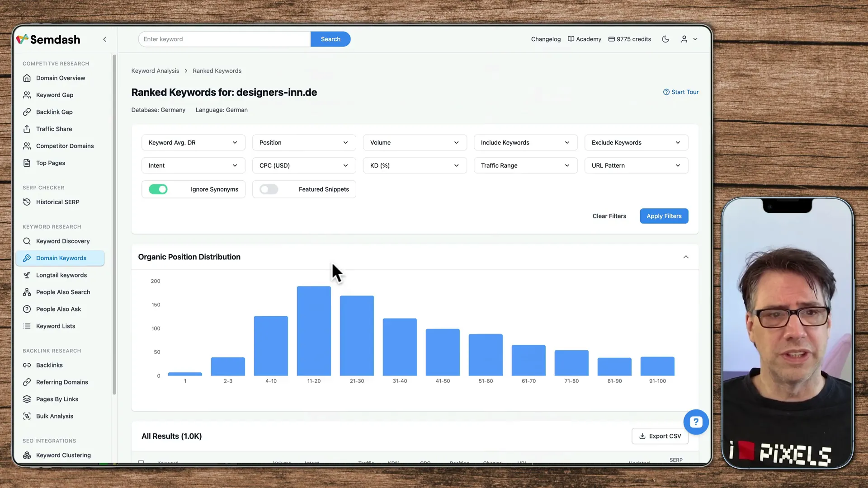Expand the URL Pattern filter
Image resolution: width=868 pixels, height=488 pixels.
coord(636,165)
